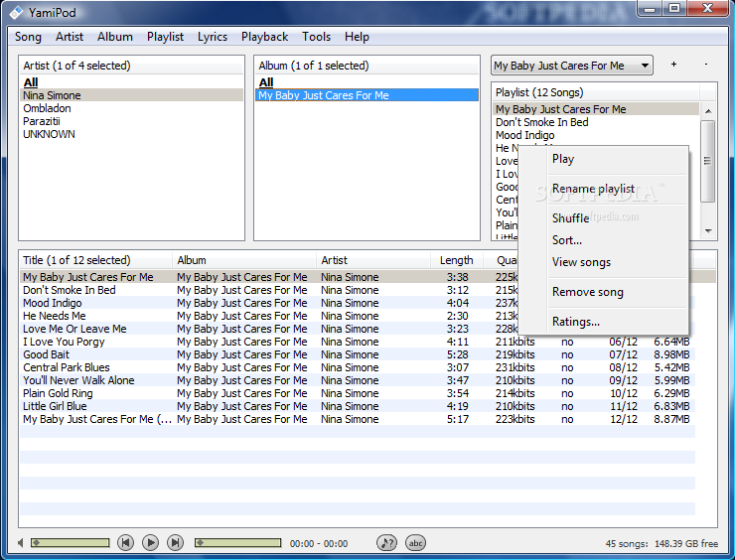This screenshot has height=560, width=735.
Task: Select album My Baby Just Cares For Me
Action: (x=367, y=95)
